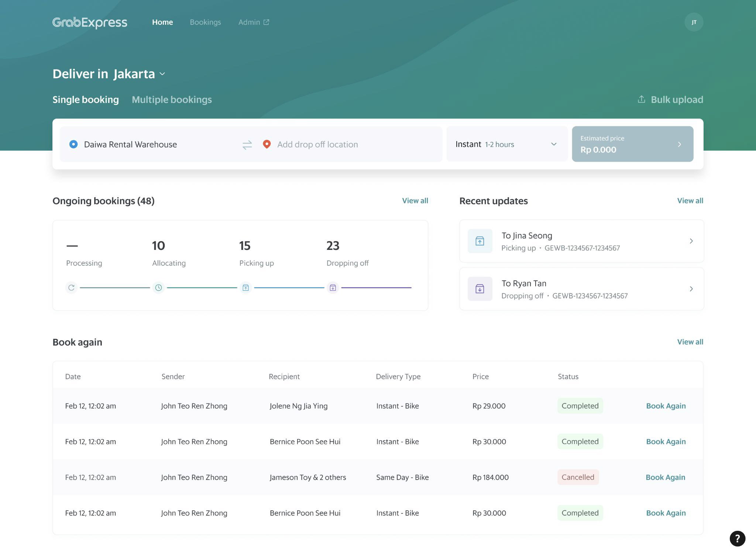
Task: Select the blue pickup location radio dot
Action: pyautogui.click(x=73, y=144)
